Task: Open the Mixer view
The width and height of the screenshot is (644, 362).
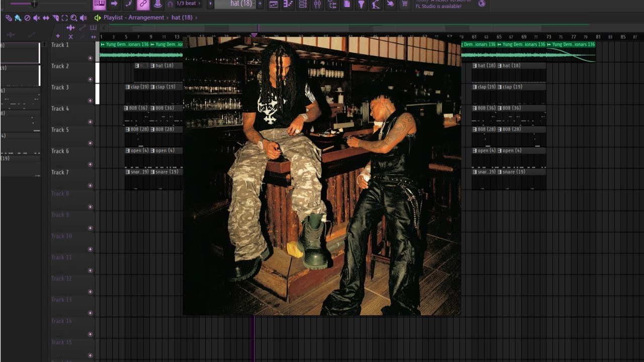Action: (317, 4)
